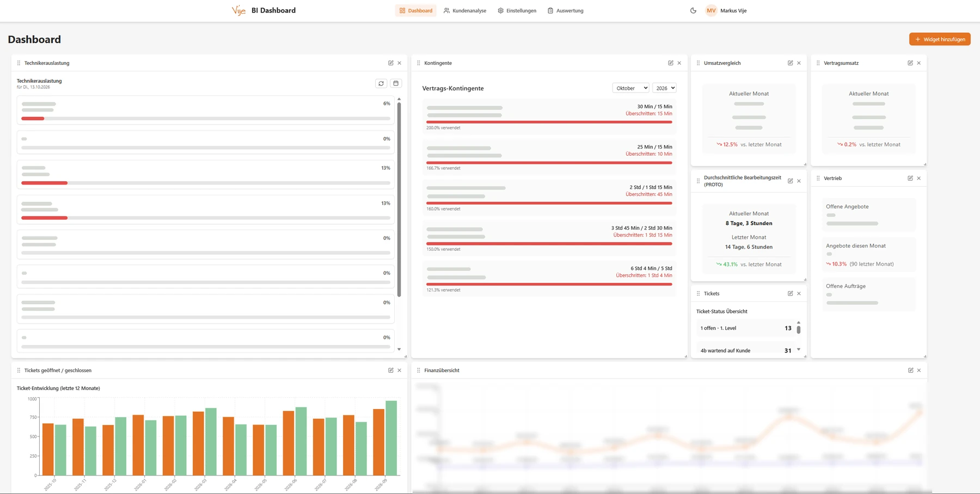This screenshot has height=494, width=980.
Task: Click the 200.0% verwendet progress bar
Action: coord(549,122)
